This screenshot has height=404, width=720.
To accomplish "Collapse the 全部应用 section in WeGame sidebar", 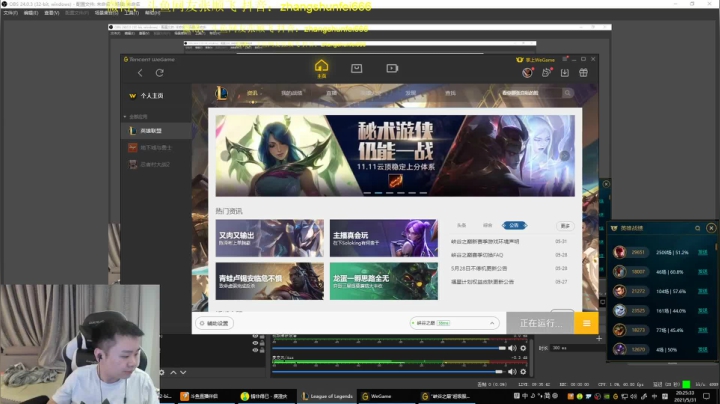I will tap(125, 117).
